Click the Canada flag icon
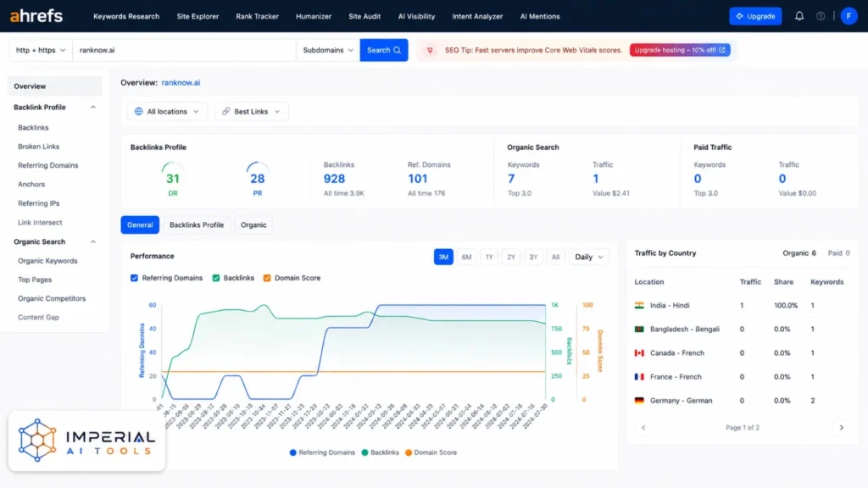This screenshot has width=868, height=488. click(x=639, y=353)
